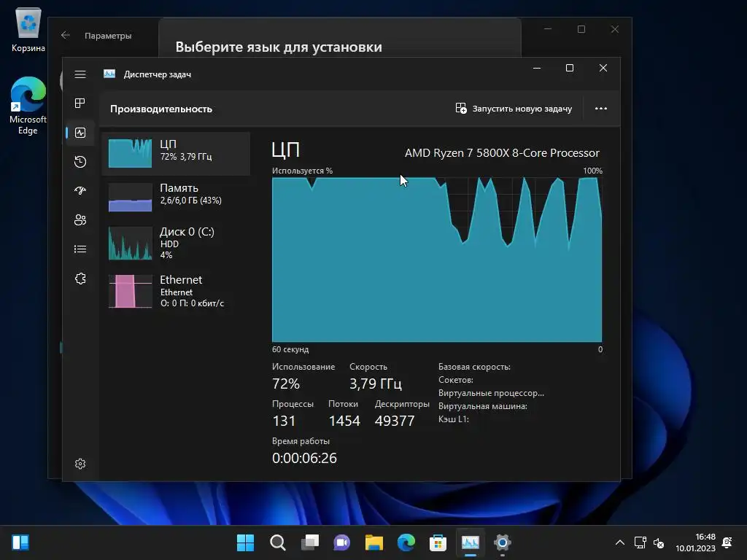Open App history icon in sidebar

(x=80, y=162)
